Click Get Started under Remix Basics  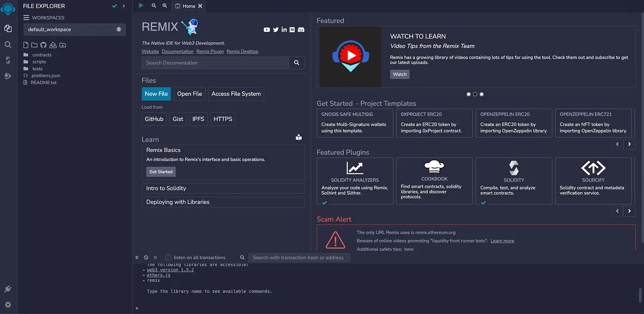(161, 172)
